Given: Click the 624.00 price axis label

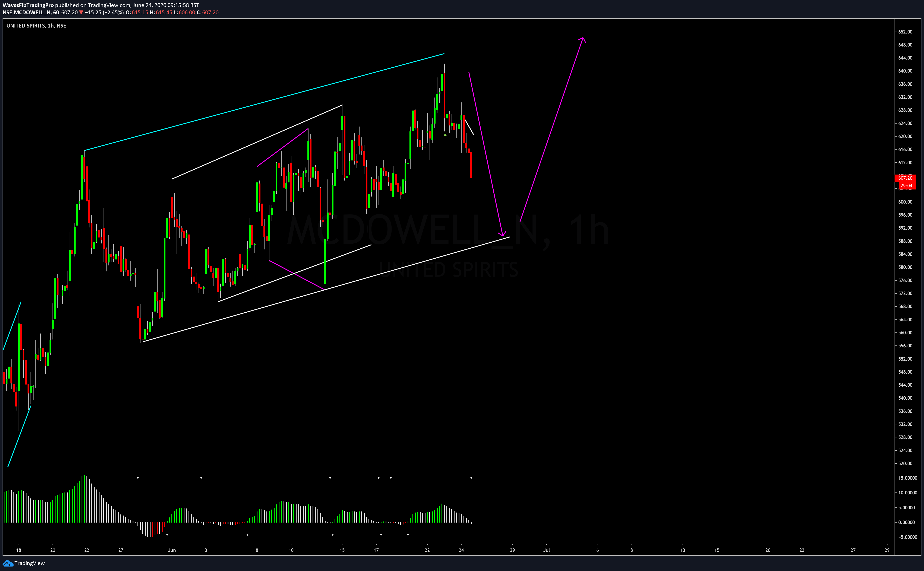Looking at the screenshot, I should point(905,124).
